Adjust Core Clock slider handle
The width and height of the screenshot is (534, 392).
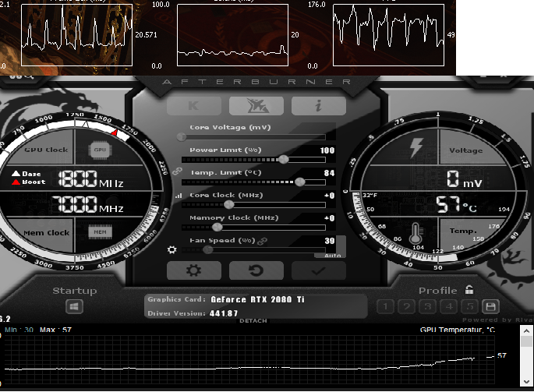pyautogui.click(x=229, y=205)
